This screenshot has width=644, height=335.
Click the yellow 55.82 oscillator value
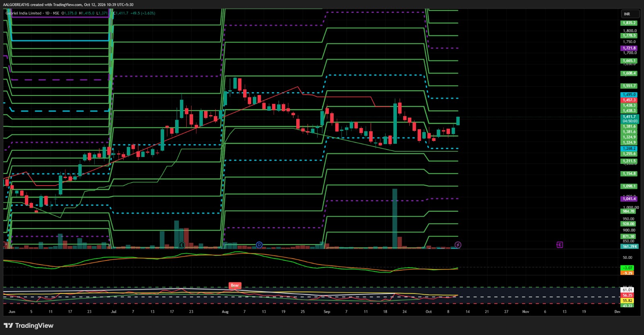point(627,300)
